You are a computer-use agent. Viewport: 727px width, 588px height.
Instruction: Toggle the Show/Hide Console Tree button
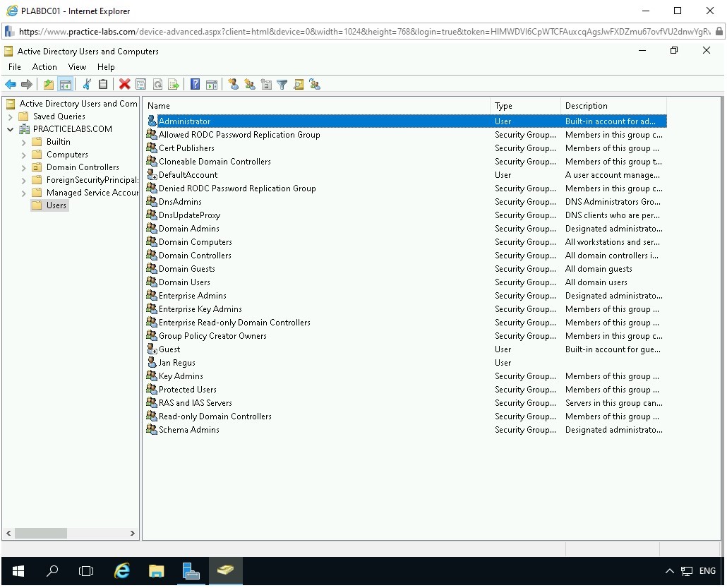66,85
